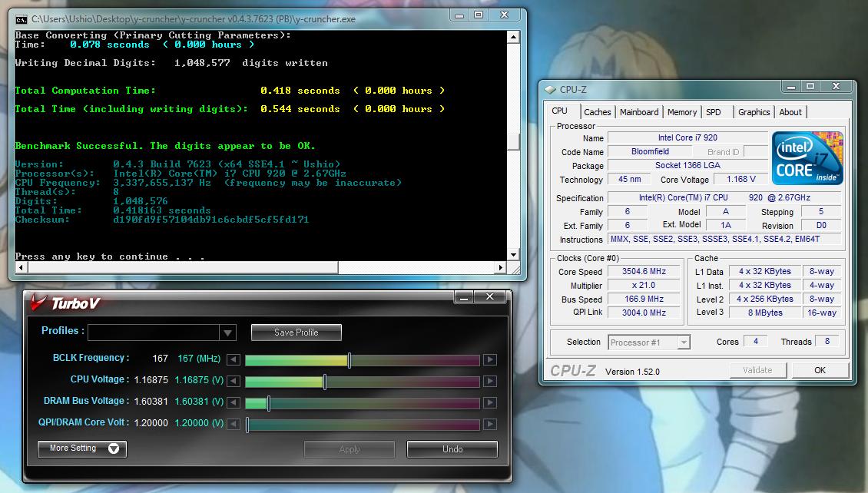This screenshot has width=868, height=493.
Task: Open the Profiles dropdown list
Action: (227, 333)
